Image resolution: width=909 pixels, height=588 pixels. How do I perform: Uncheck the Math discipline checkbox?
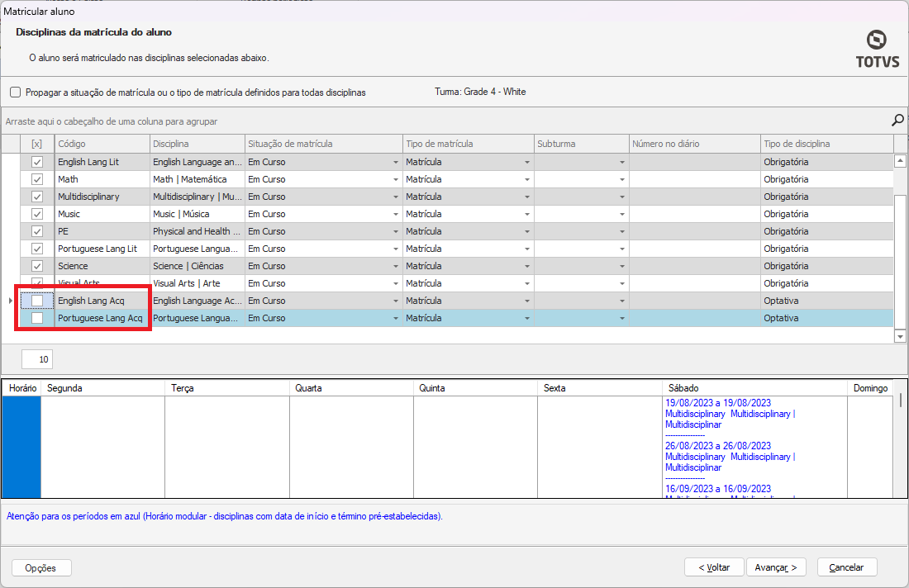(37, 179)
